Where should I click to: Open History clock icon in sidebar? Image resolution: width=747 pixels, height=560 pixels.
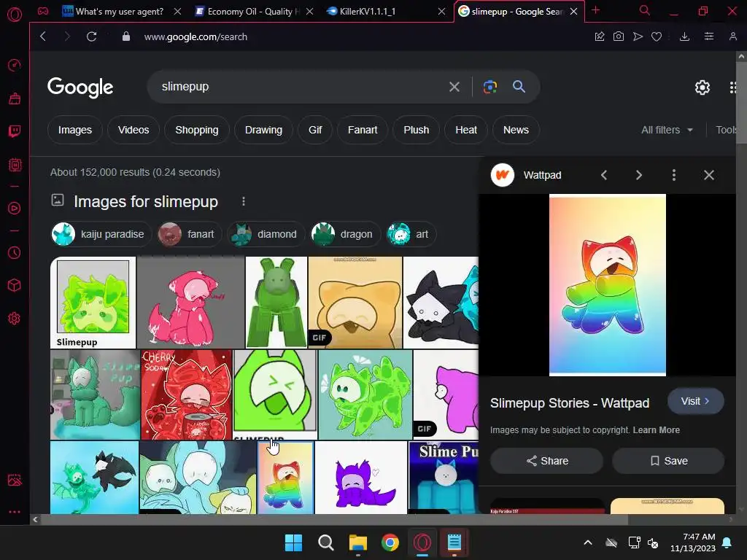pyautogui.click(x=15, y=252)
